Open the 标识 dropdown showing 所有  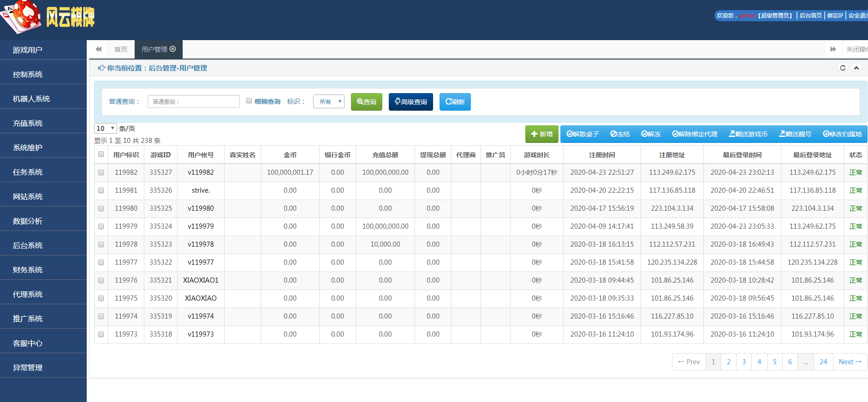coord(328,101)
